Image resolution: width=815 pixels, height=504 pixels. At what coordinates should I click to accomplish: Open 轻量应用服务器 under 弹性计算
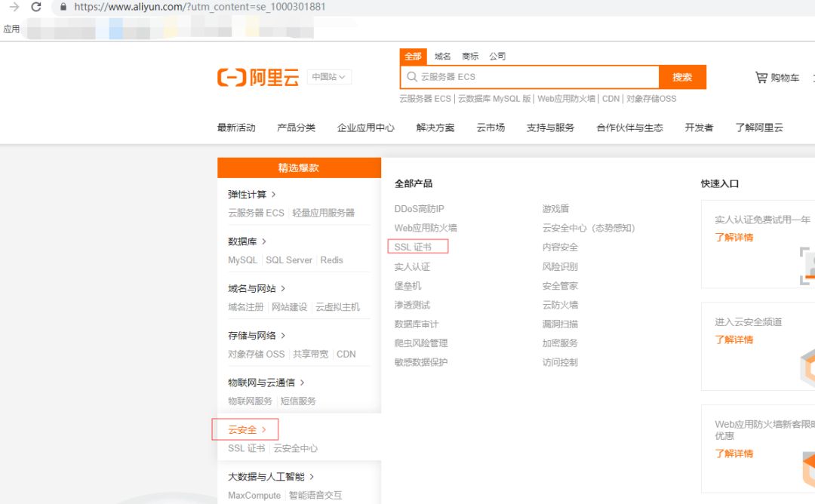point(323,213)
